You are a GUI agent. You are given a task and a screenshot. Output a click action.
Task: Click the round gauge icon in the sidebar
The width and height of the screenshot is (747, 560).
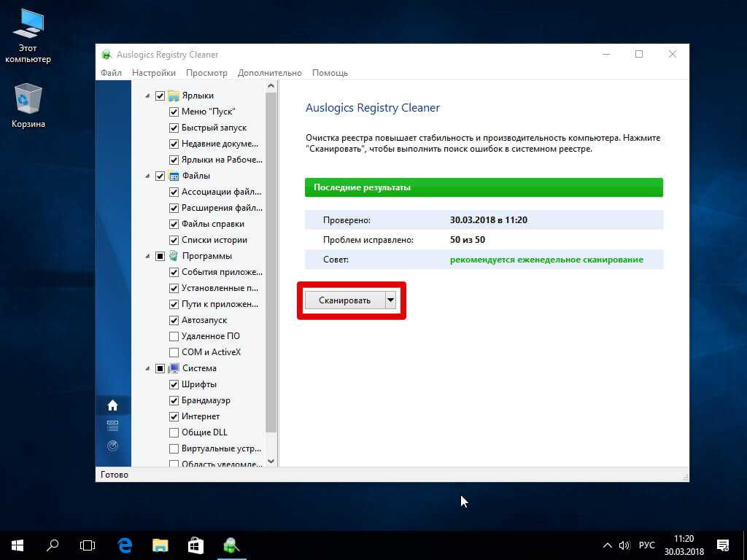tap(112, 446)
